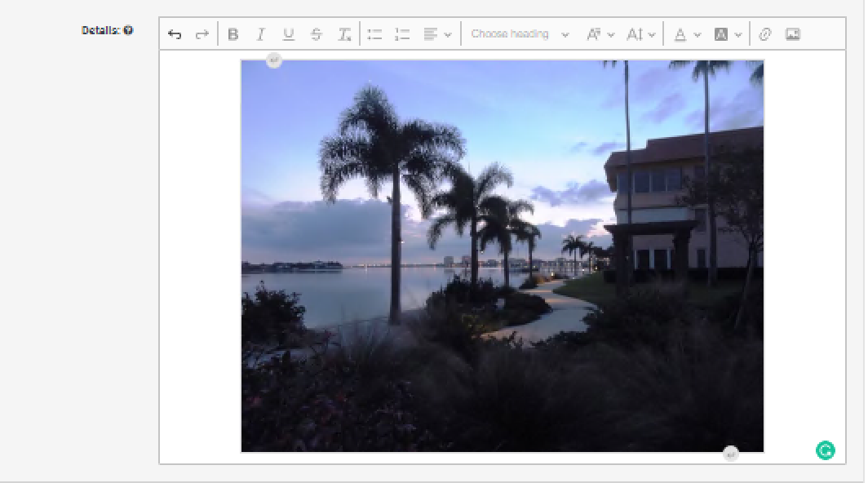
Task: Click the redo arrow in the toolbar
Action: pos(201,34)
